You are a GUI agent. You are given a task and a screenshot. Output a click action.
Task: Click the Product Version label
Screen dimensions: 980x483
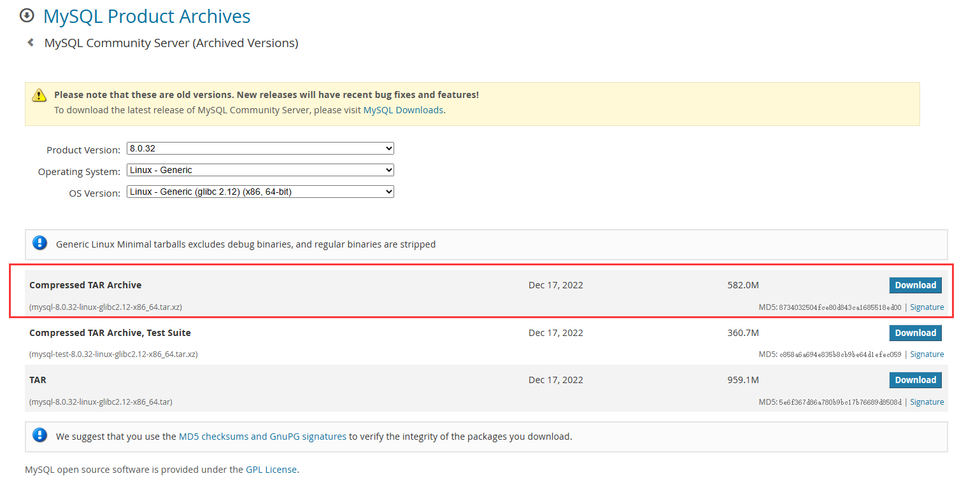click(83, 150)
